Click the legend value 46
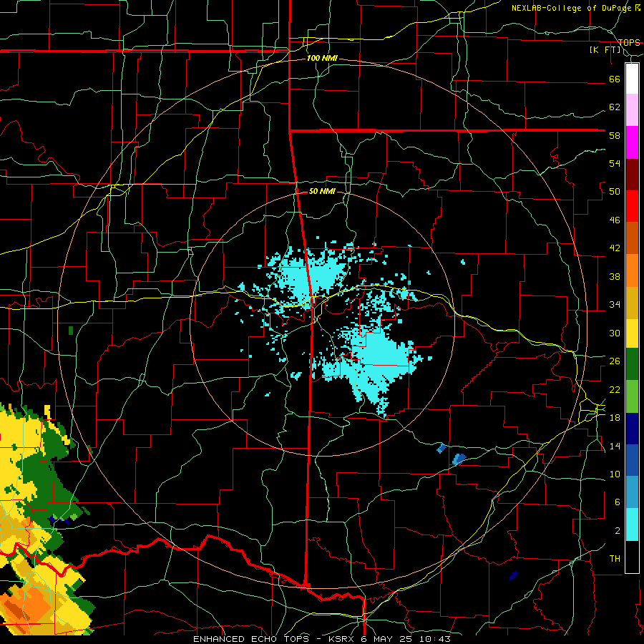Image resolution: width=644 pixels, height=644 pixels. pyautogui.click(x=615, y=220)
